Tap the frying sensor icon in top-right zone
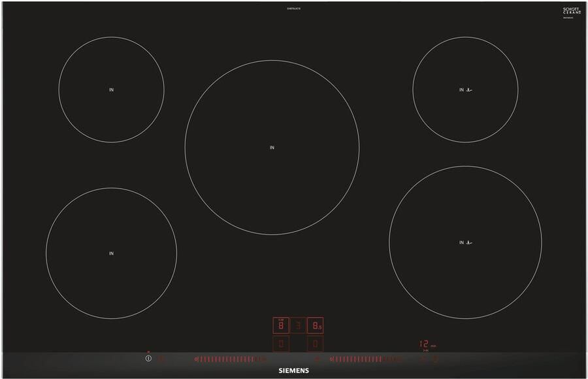The width and height of the screenshot is (588, 379). (x=468, y=90)
